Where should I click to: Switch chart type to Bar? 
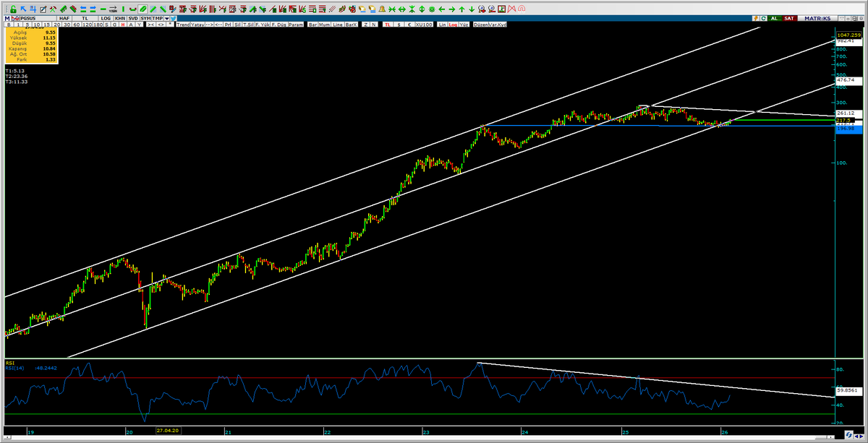312,25
